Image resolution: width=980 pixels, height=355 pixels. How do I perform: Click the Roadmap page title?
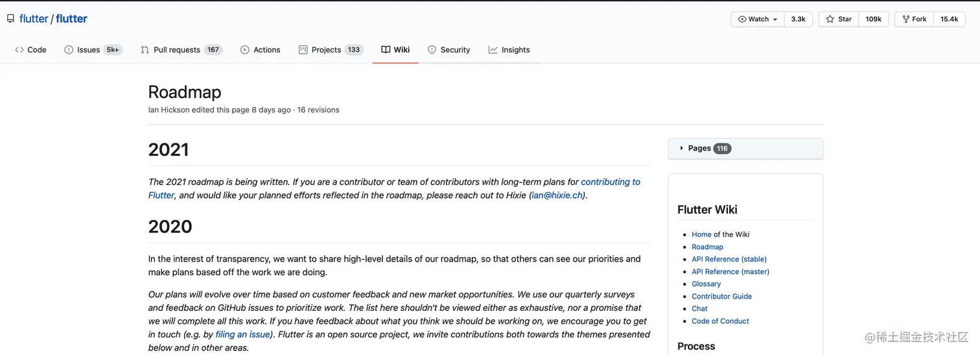[x=185, y=92]
